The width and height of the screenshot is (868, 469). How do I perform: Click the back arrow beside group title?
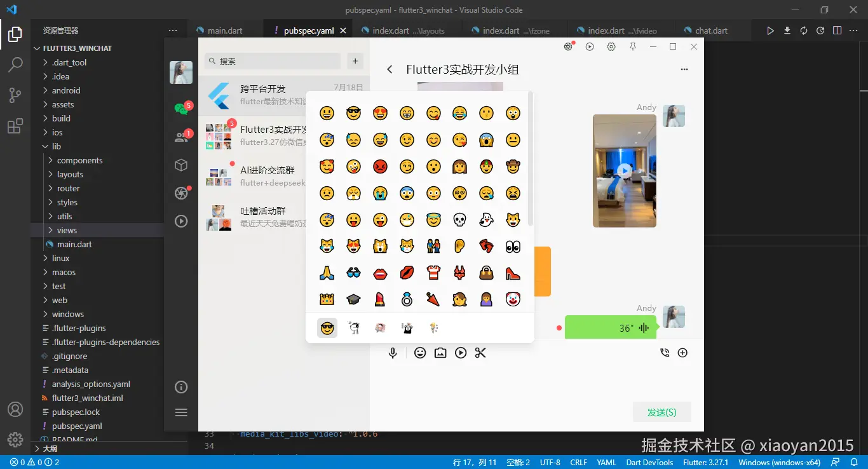pyautogui.click(x=390, y=69)
